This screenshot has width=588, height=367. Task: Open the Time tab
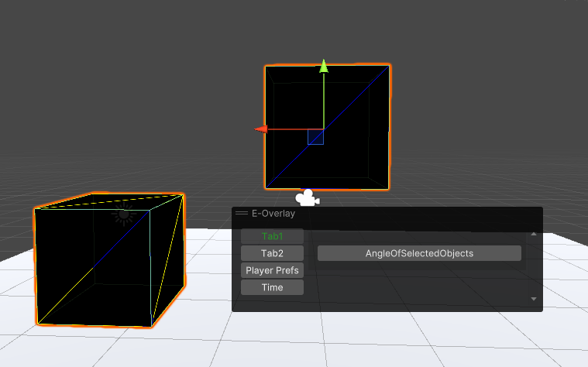(x=272, y=287)
